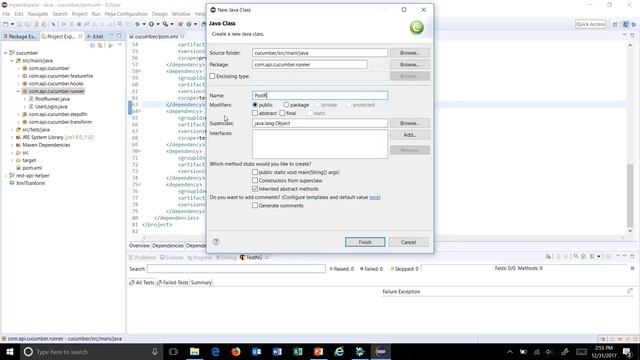This screenshot has height=360, width=640.
Task: Expand the com.api.cucumber.hooks package
Action: 18,83
